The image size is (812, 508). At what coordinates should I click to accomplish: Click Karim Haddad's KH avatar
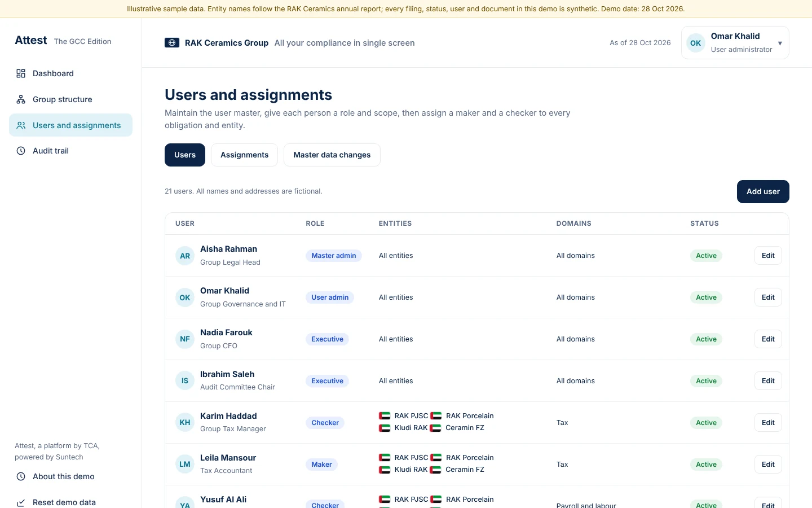(x=185, y=423)
